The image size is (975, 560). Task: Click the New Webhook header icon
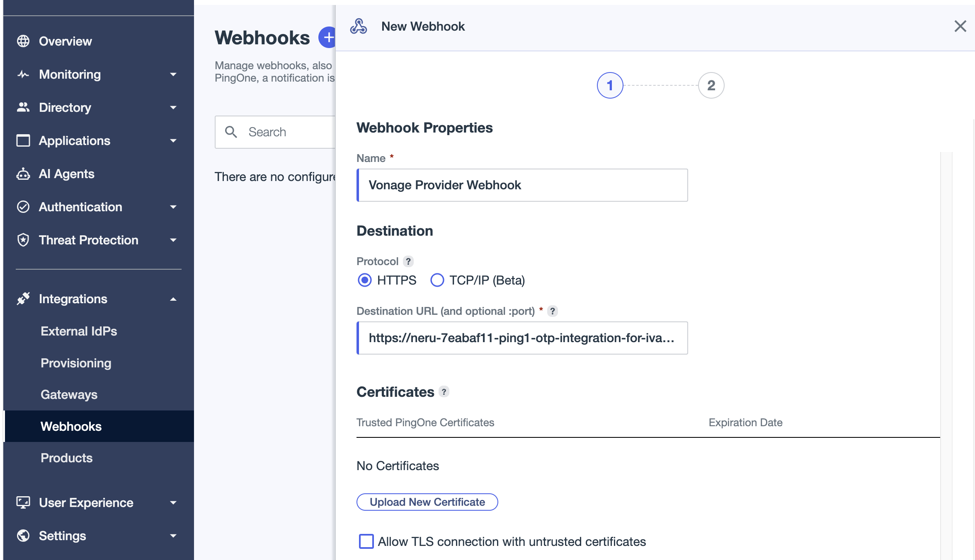pyautogui.click(x=359, y=26)
